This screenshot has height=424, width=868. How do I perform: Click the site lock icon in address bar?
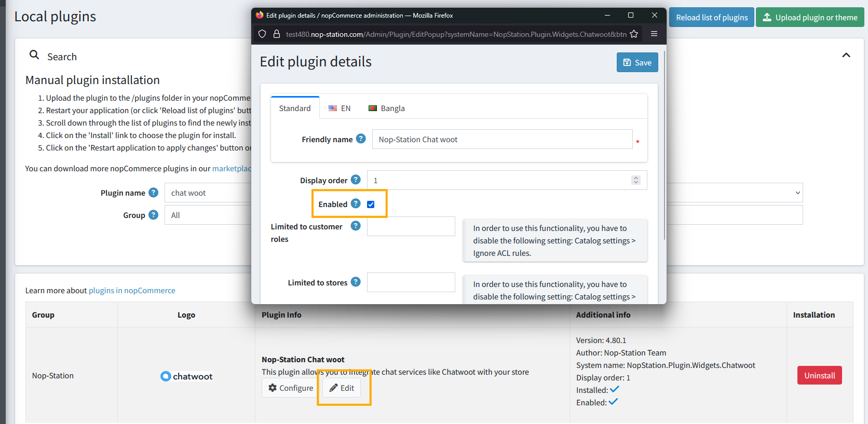pyautogui.click(x=277, y=34)
